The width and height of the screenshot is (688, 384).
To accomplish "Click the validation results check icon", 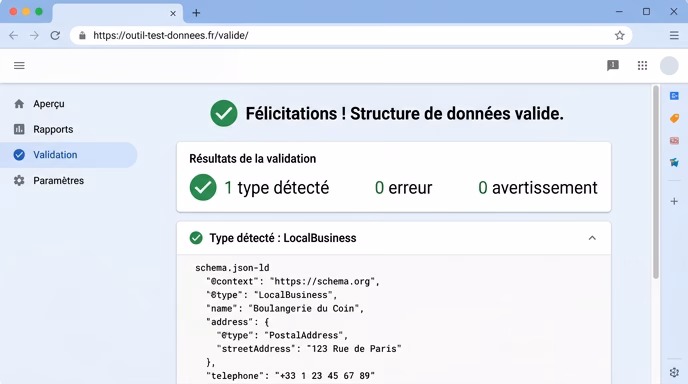I will [x=203, y=187].
